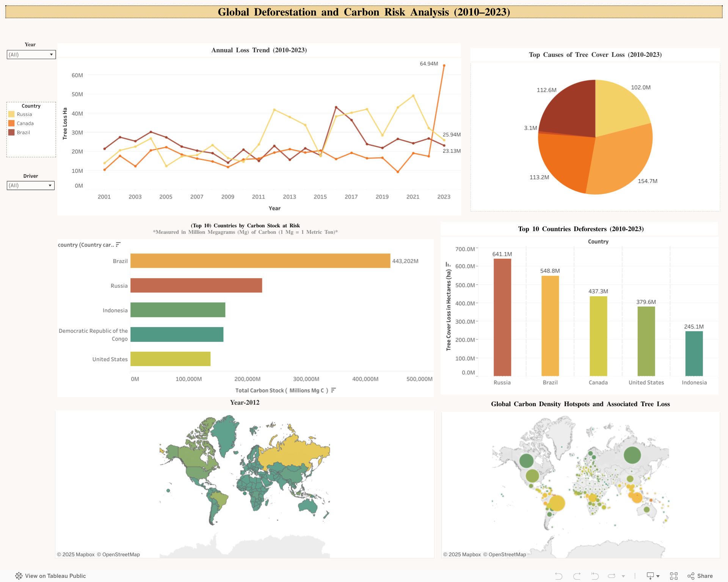Image resolution: width=728 pixels, height=582 pixels.
Task: Click the Share button
Action: 700,576
